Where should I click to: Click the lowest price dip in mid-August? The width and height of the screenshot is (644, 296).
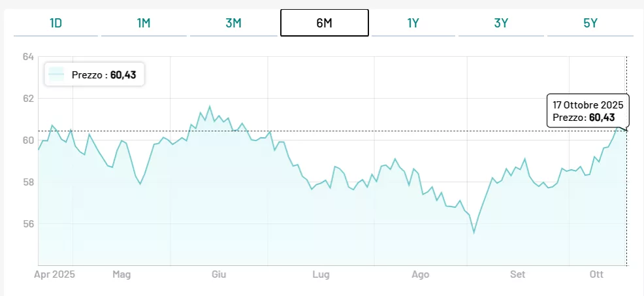474,232
